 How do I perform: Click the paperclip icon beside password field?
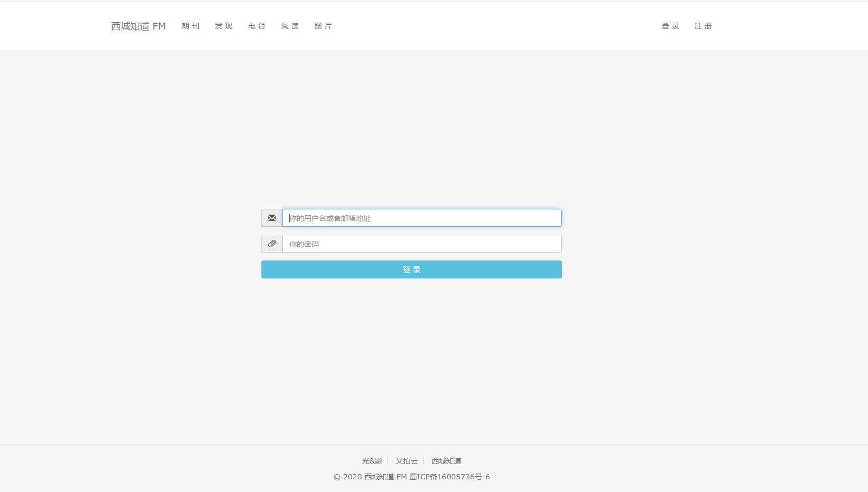point(272,244)
